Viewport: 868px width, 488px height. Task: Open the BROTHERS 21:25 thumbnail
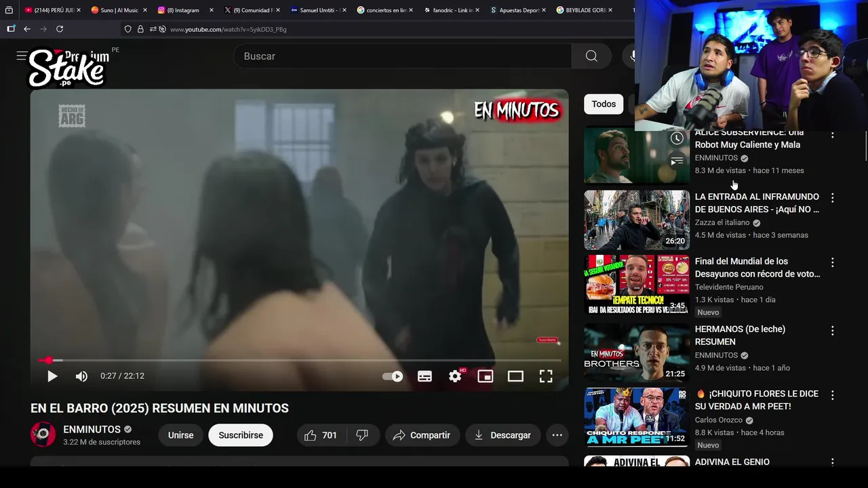637,352
